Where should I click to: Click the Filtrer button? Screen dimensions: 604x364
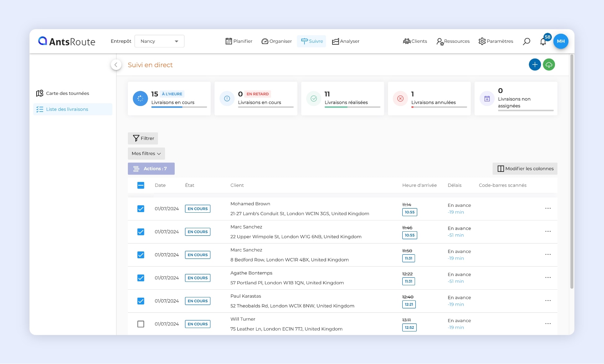click(x=143, y=138)
